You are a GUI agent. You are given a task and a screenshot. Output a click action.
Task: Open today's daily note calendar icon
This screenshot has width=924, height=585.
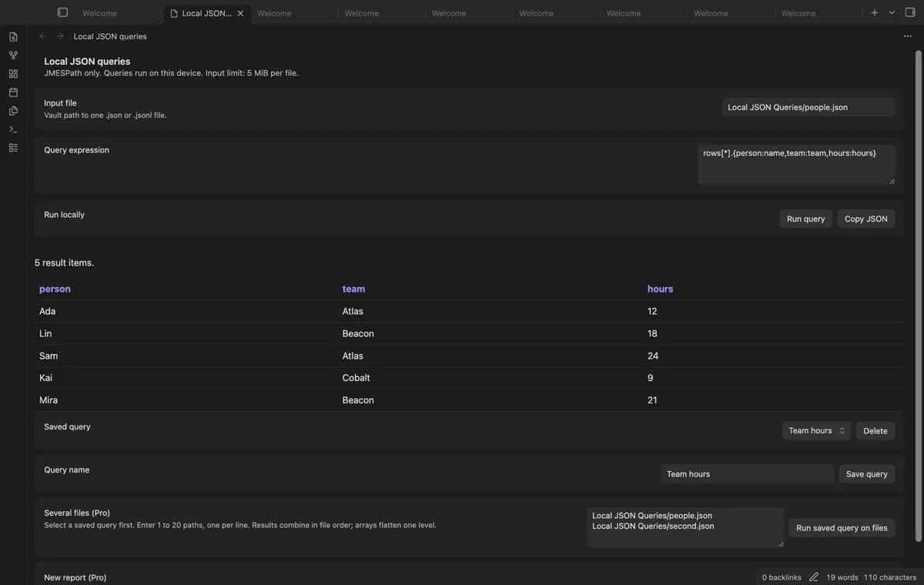point(13,92)
